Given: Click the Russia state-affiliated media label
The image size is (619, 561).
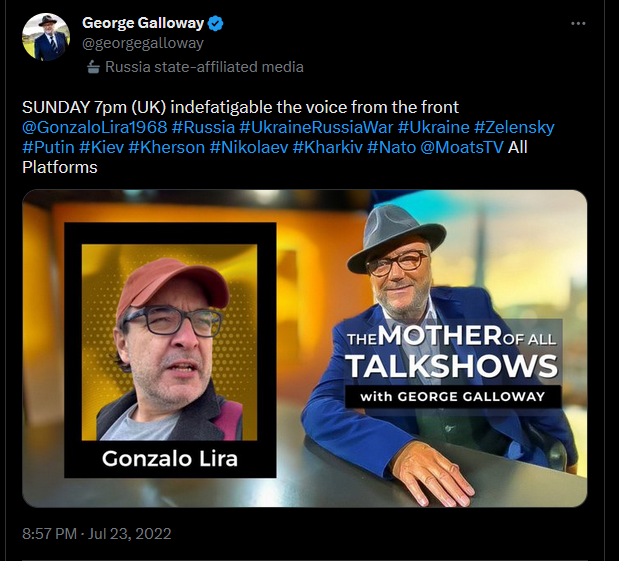Looking at the screenshot, I should pyautogui.click(x=204, y=67).
